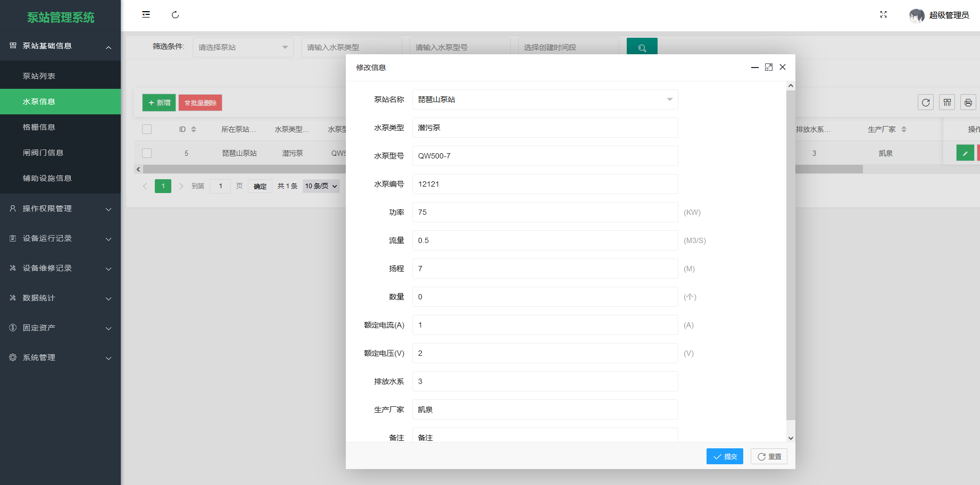This screenshot has height=485, width=980.
Task: Enter fullscreen mode via header icon
Action: (883, 15)
